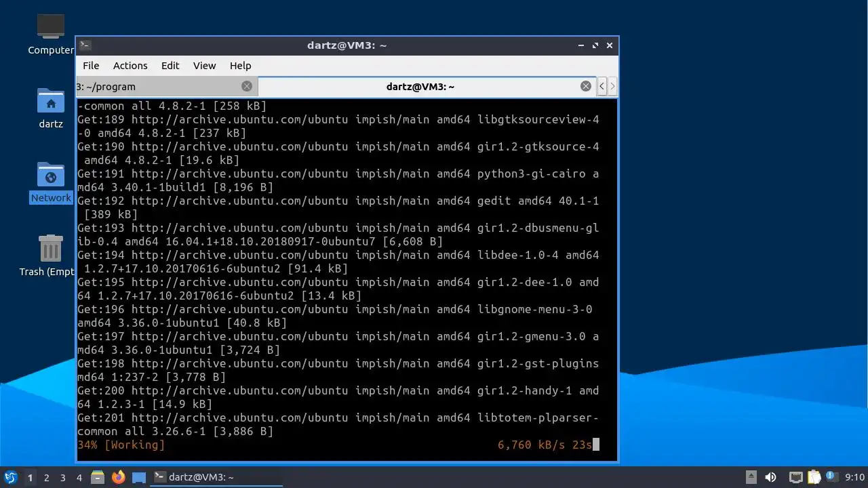Open the clipboard manager tray icon

(x=814, y=477)
